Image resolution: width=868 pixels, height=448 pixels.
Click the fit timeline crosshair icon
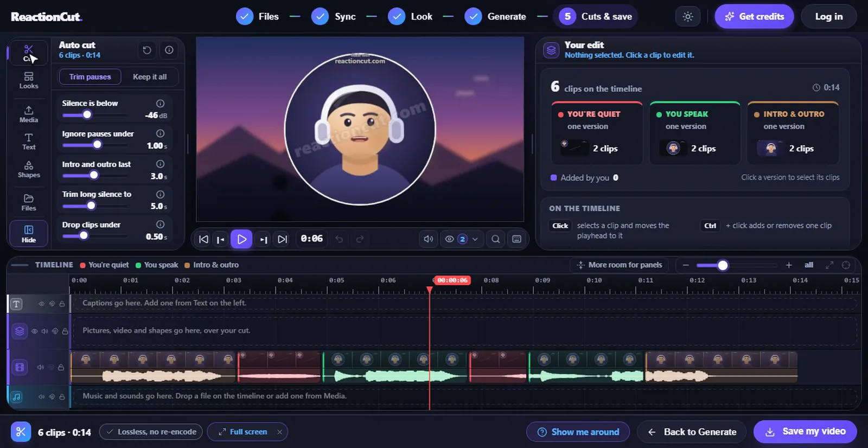(x=846, y=265)
